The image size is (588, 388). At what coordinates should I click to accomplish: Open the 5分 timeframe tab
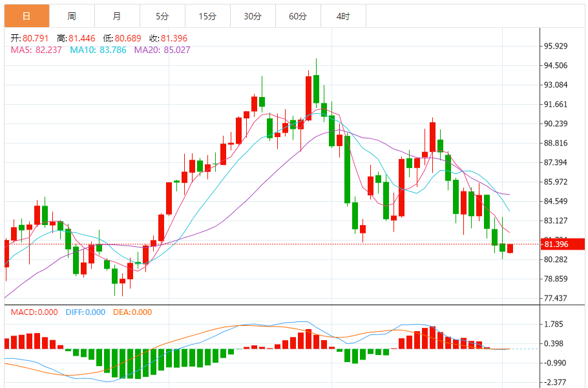(x=162, y=16)
